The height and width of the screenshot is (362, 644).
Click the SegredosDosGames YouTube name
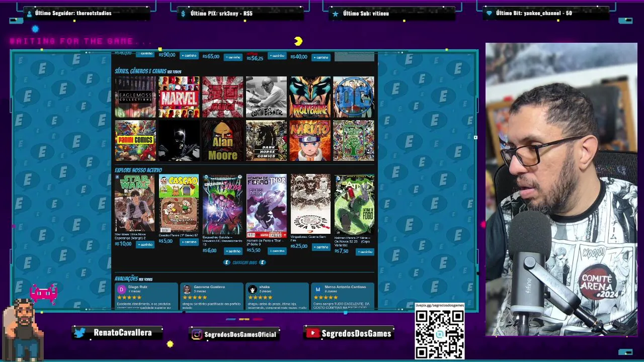click(356, 333)
